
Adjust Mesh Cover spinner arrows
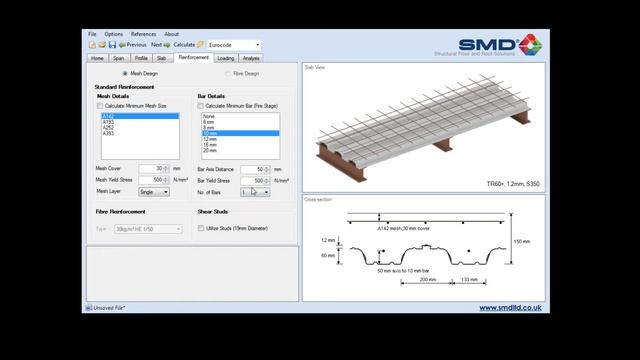166,169
